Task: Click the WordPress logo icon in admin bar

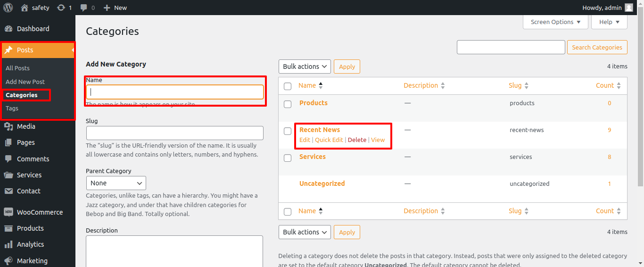Action: (x=8, y=8)
